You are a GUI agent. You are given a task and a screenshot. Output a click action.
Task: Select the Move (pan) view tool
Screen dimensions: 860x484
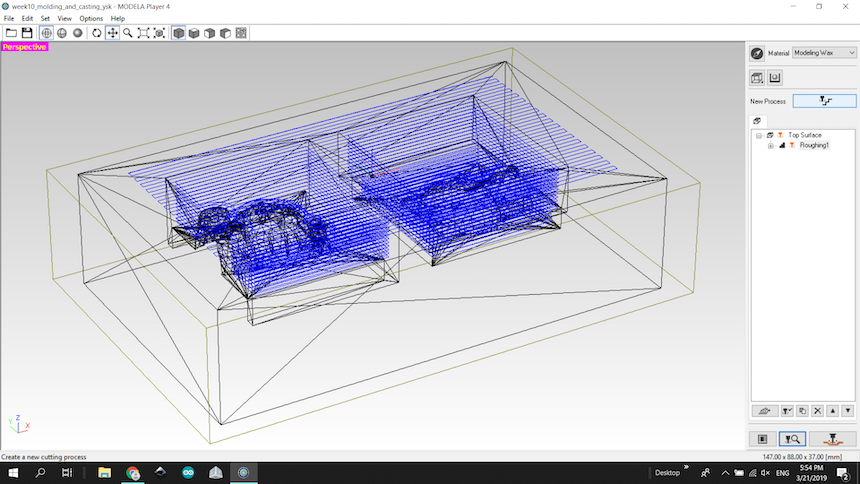tap(112, 33)
